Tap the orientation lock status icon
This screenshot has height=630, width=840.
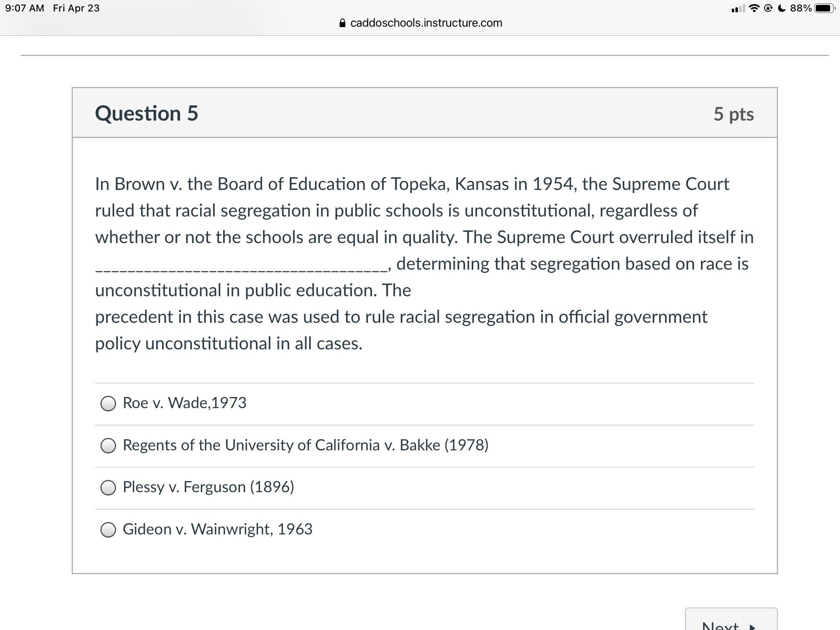pyautogui.click(x=769, y=8)
